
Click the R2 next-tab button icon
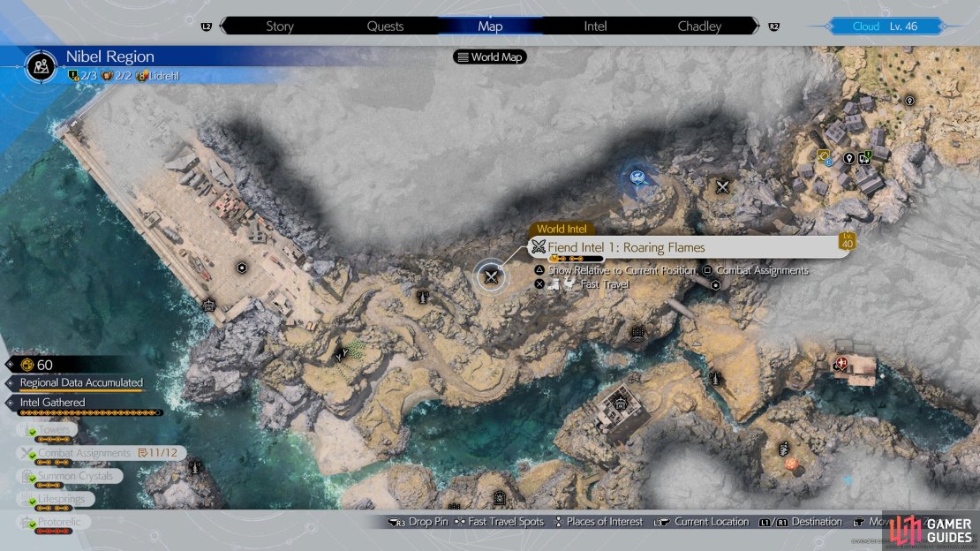(773, 26)
